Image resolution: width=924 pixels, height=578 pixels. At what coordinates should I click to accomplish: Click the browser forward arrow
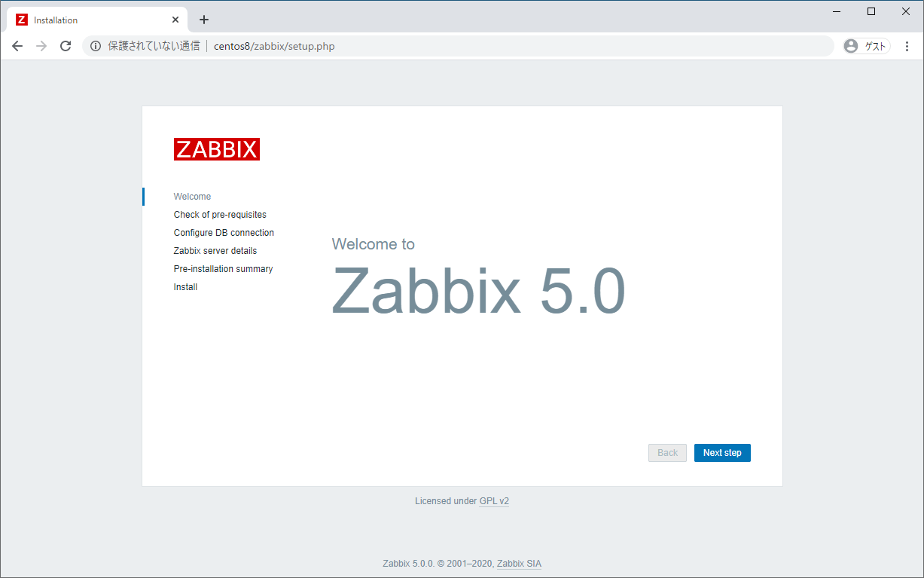[41, 46]
